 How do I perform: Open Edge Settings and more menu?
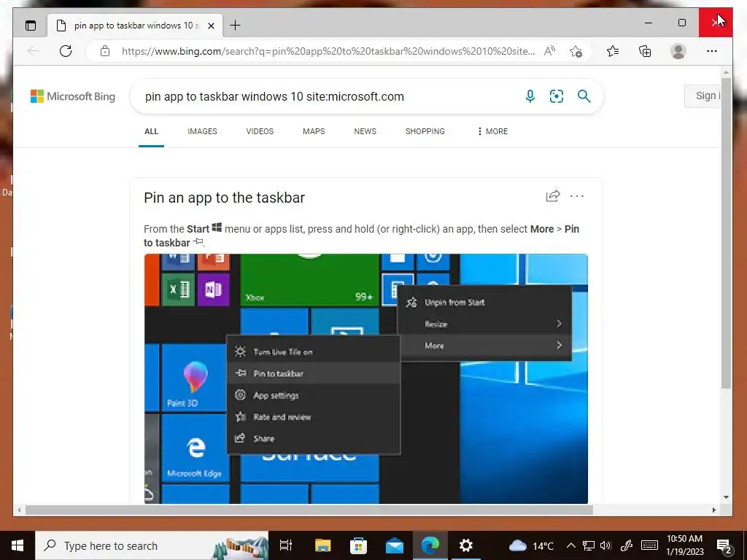pyautogui.click(x=712, y=51)
